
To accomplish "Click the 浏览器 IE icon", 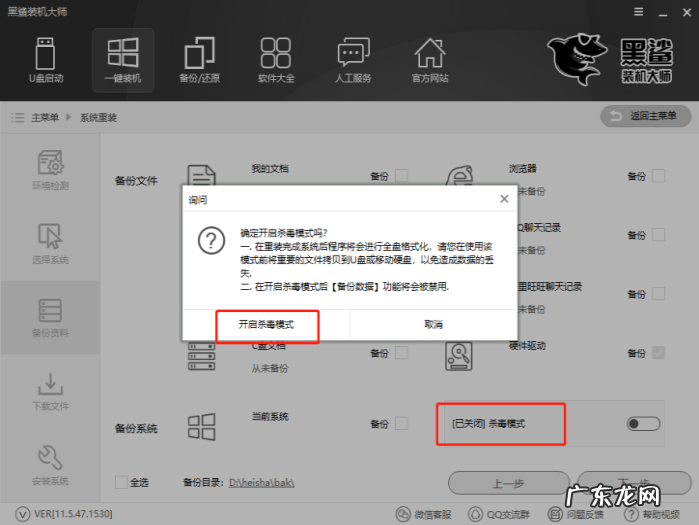I will point(459,175).
